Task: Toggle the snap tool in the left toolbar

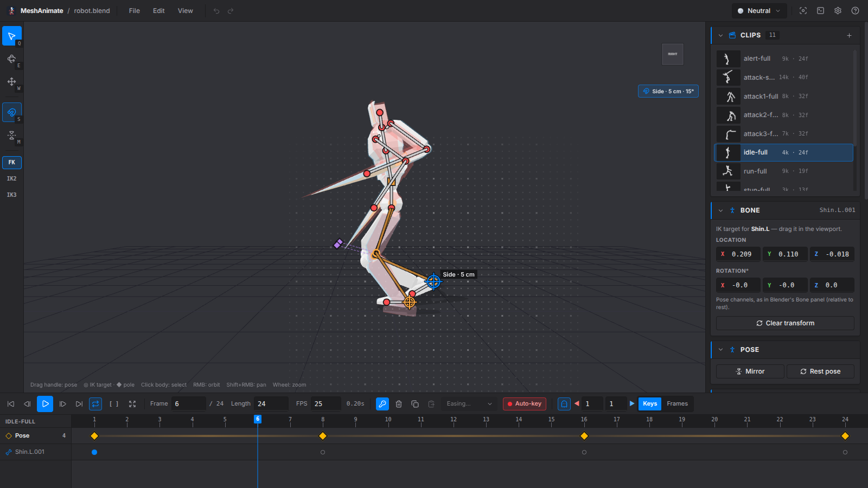Action: 12,112
